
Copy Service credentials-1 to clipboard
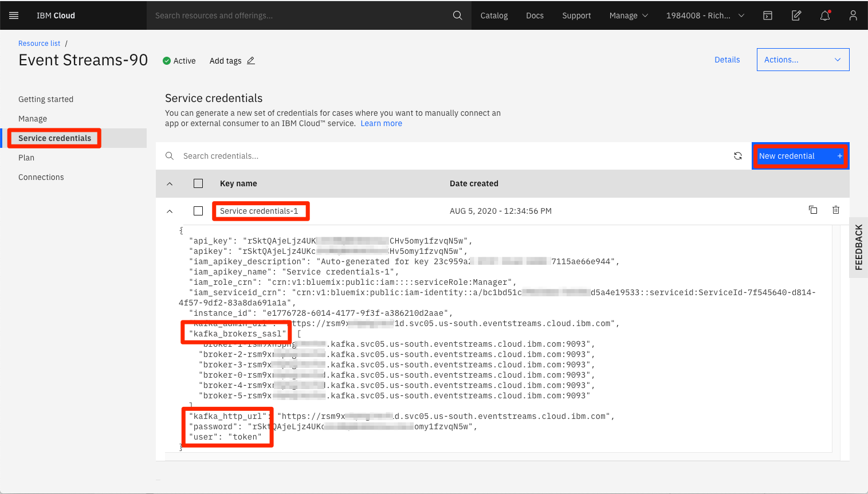(x=813, y=210)
